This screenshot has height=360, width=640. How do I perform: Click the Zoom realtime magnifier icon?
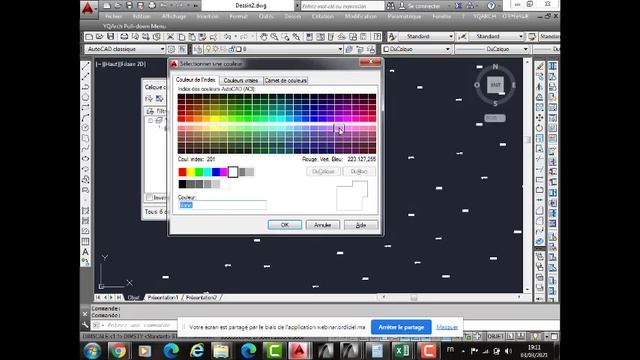(x=274, y=37)
